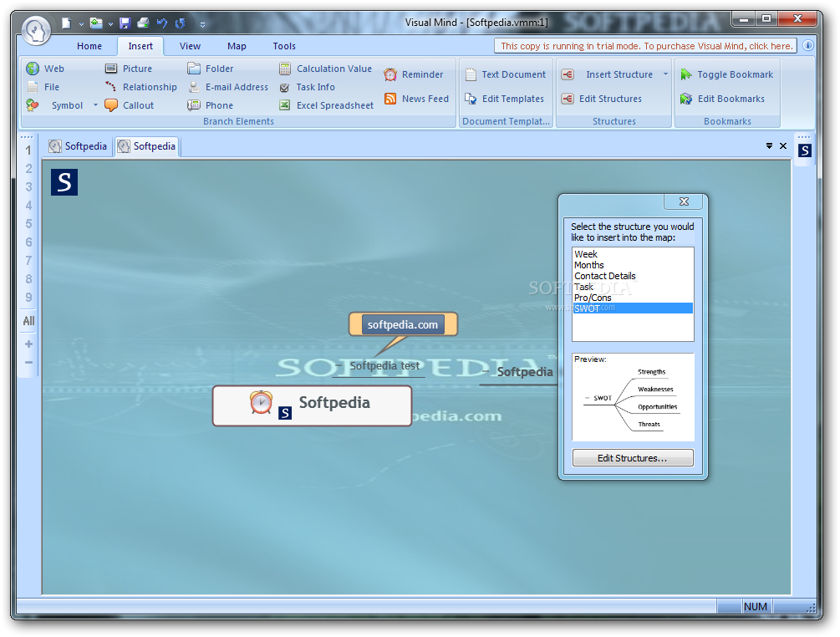Click the Print icon in quick access toolbar
The width and height of the screenshot is (840, 637).
pos(143,23)
